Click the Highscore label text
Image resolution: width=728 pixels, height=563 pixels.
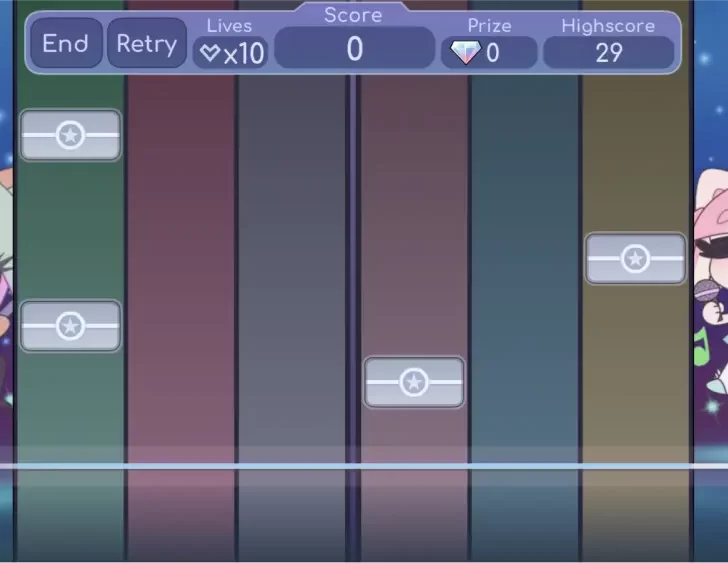point(608,26)
